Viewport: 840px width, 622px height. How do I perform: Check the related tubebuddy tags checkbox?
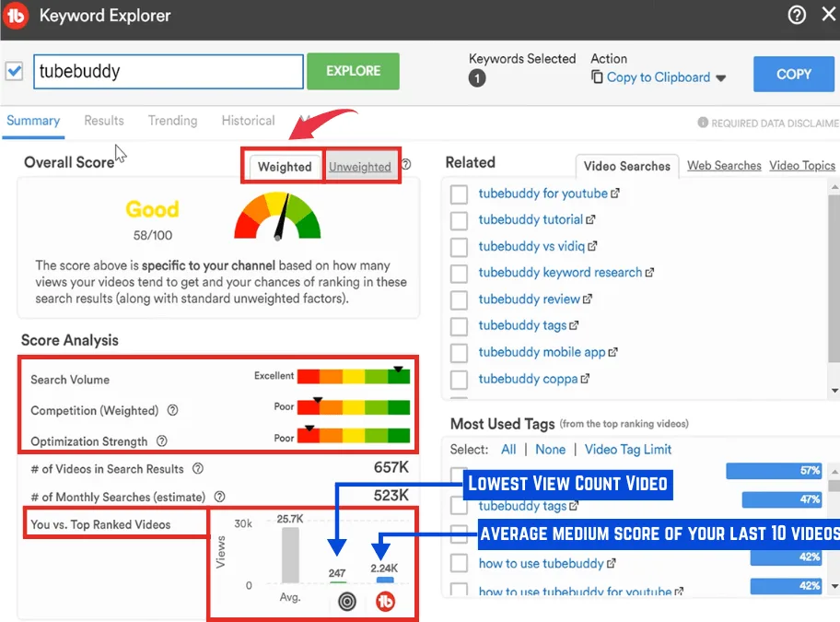point(459,326)
